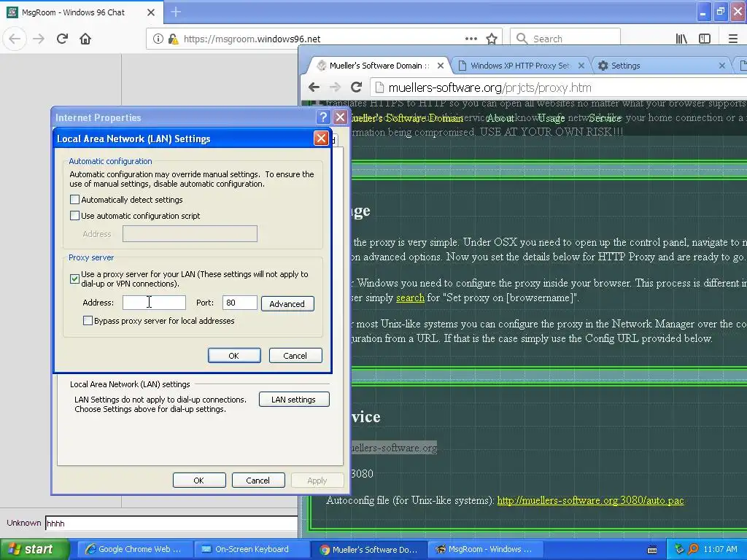The height and width of the screenshot is (560, 747).
Task: Switch to Windows XP HTTP Proxy tab
Action: (x=520, y=66)
